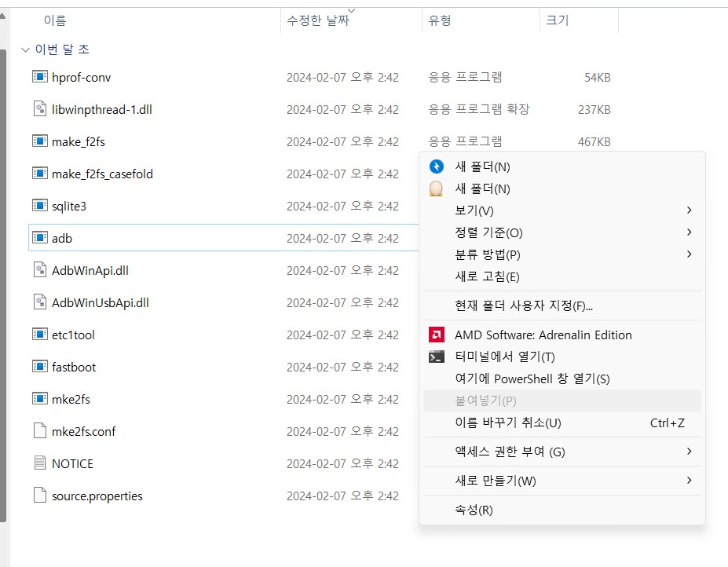The width and height of the screenshot is (728, 567).
Task: Click the make_f2fs application icon
Action: [40, 141]
